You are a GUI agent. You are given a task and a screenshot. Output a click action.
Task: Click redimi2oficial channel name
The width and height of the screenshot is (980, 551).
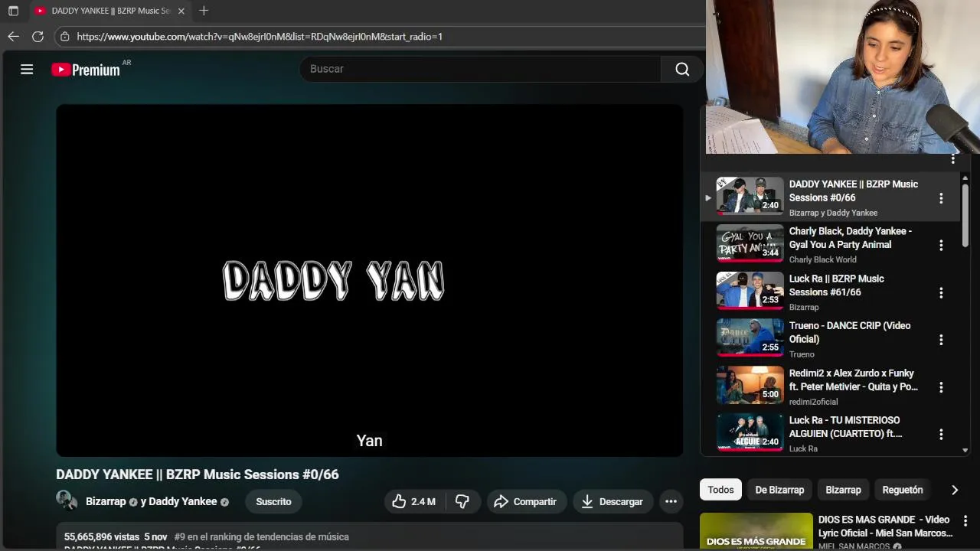click(x=813, y=402)
